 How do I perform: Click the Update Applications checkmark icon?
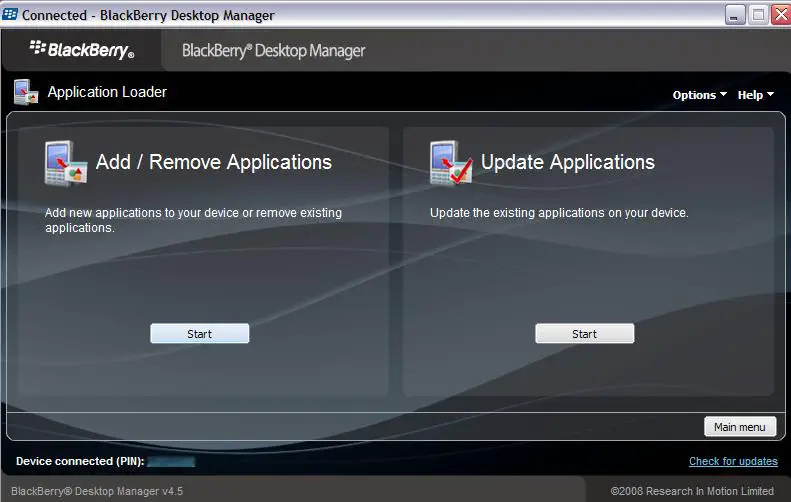[451, 163]
